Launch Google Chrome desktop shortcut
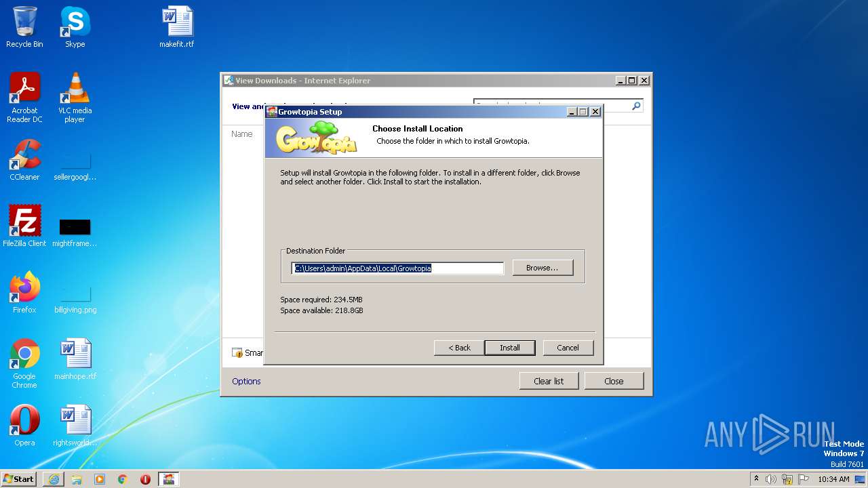Viewport: 868px width, 488px height. [24, 363]
